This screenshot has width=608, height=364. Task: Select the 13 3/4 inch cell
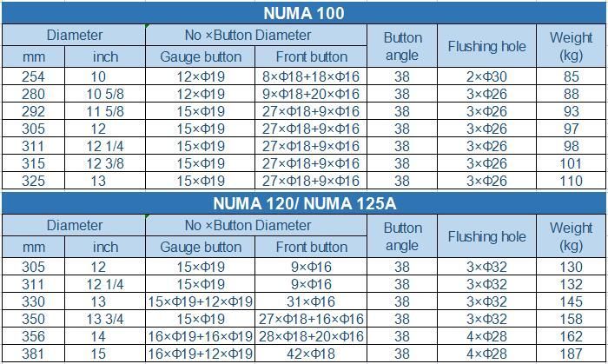pos(105,319)
